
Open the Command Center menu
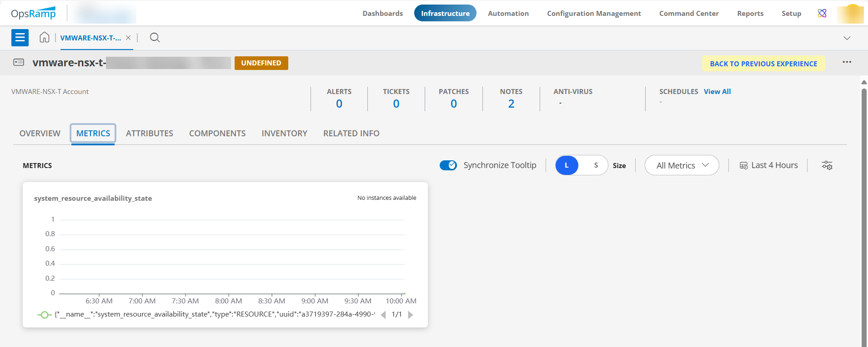689,14
